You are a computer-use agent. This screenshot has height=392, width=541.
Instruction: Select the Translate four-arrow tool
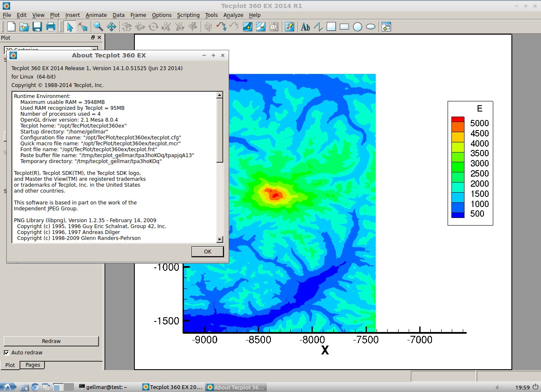(x=112, y=27)
